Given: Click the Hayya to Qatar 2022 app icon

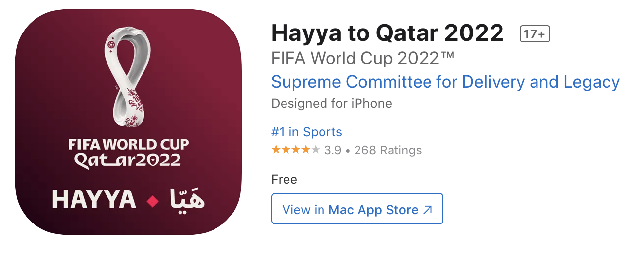Looking at the screenshot, I should [129, 122].
